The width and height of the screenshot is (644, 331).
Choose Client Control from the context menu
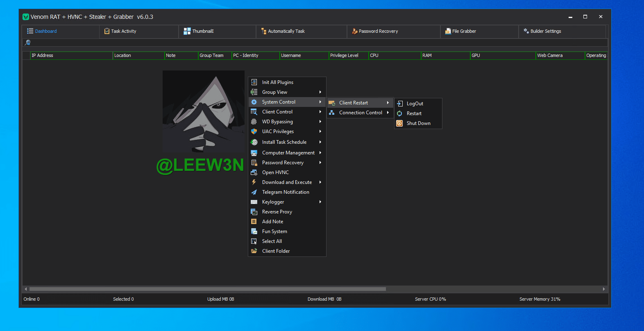coord(277,112)
